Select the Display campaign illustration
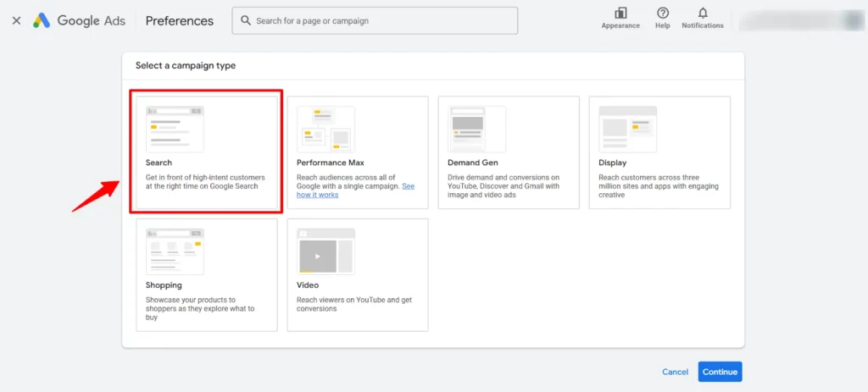Screen dimensions: 868x392 pyautogui.click(x=628, y=130)
